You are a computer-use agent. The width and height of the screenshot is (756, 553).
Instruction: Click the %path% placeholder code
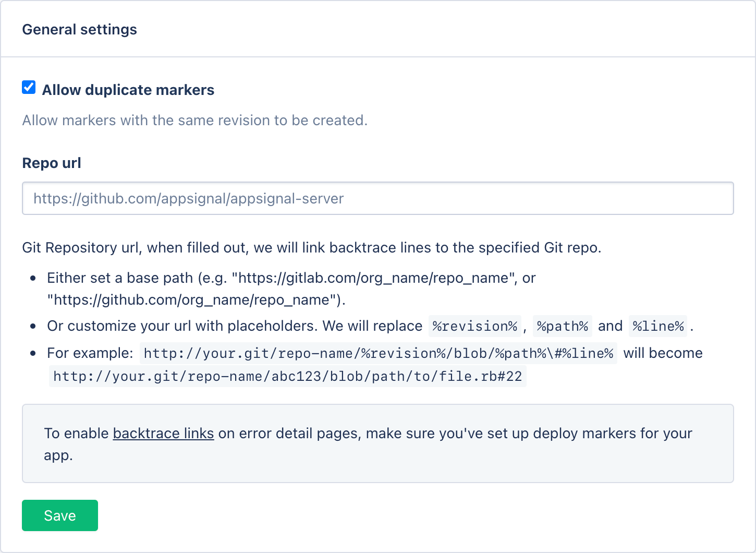tap(562, 327)
